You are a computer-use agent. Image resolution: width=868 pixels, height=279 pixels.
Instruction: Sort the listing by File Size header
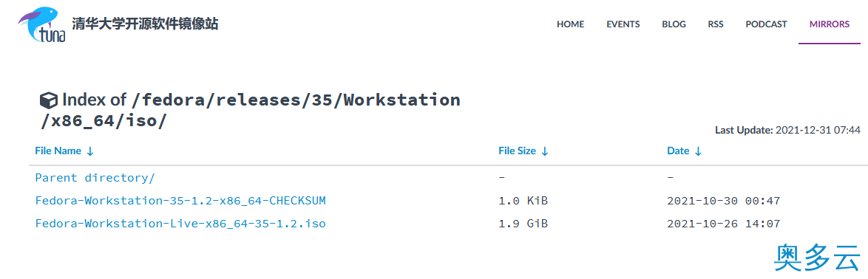tap(517, 151)
